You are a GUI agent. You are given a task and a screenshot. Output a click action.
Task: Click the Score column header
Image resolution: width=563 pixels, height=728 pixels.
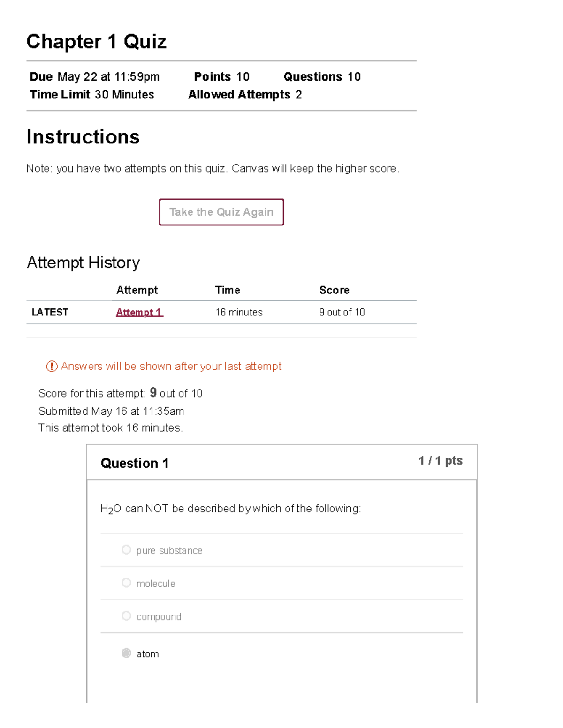tap(335, 290)
